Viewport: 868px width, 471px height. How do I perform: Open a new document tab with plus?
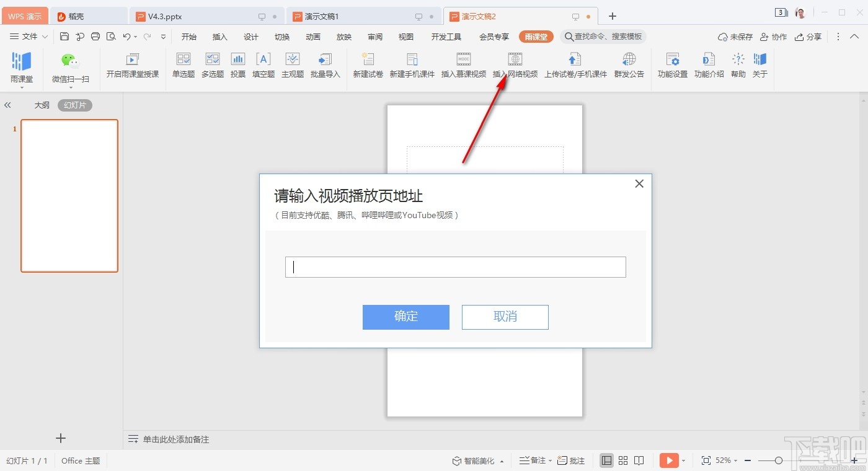[613, 16]
